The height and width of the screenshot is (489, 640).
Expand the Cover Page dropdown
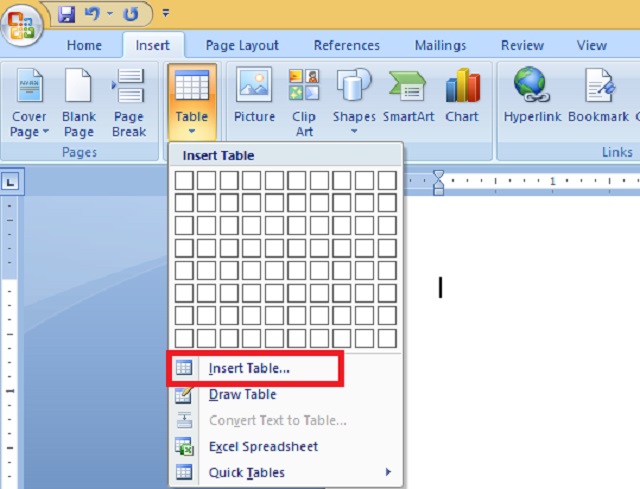[29, 102]
